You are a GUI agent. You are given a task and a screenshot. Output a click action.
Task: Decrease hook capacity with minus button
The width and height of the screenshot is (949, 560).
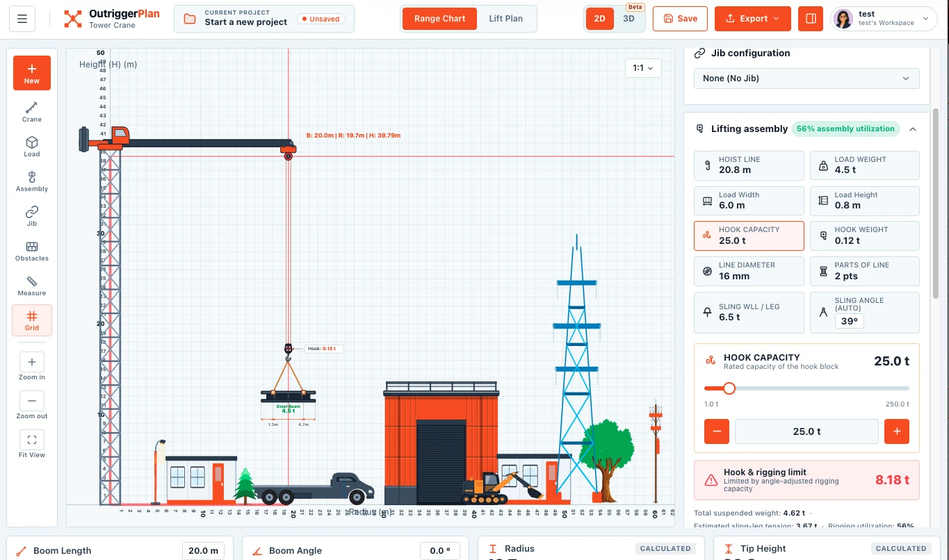[x=717, y=431]
